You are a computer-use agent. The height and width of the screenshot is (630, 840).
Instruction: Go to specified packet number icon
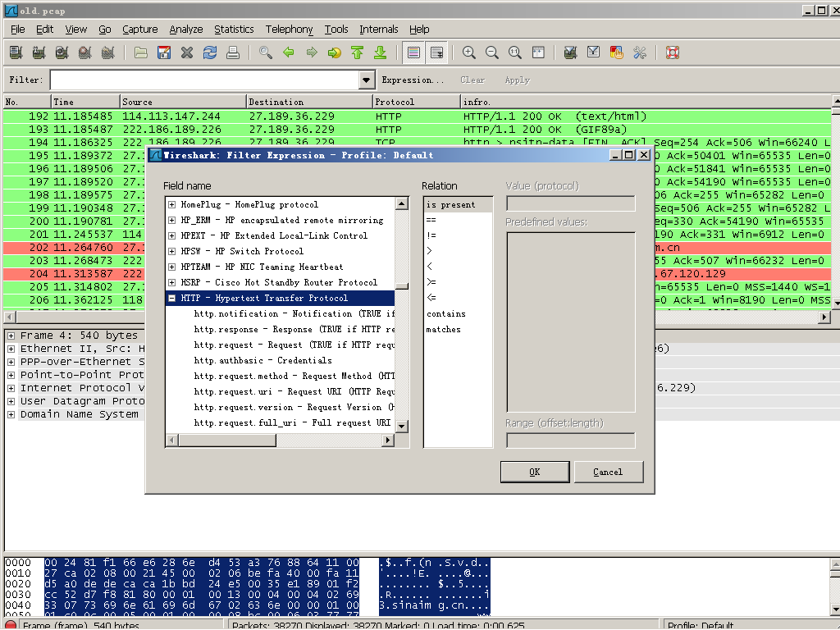(x=335, y=52)
